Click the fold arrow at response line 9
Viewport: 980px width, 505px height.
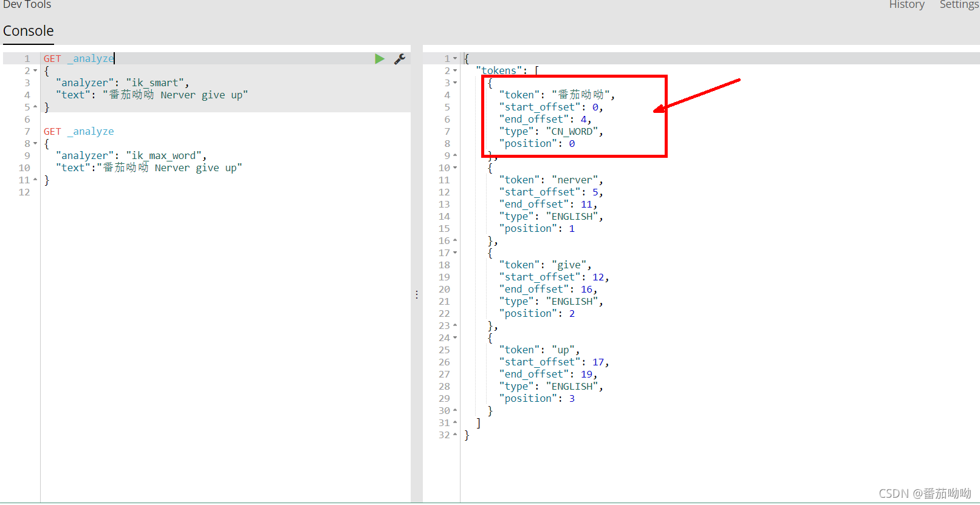click(455, 156)
